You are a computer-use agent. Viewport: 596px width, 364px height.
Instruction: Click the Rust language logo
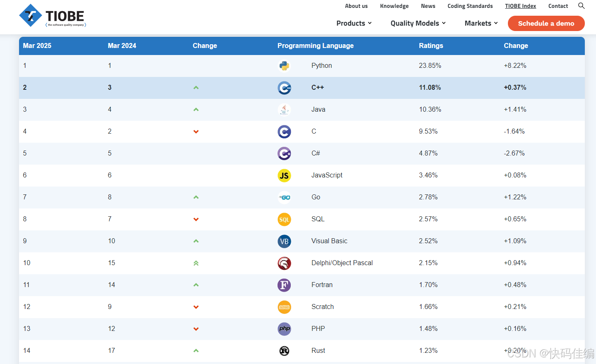coord(284,351)
